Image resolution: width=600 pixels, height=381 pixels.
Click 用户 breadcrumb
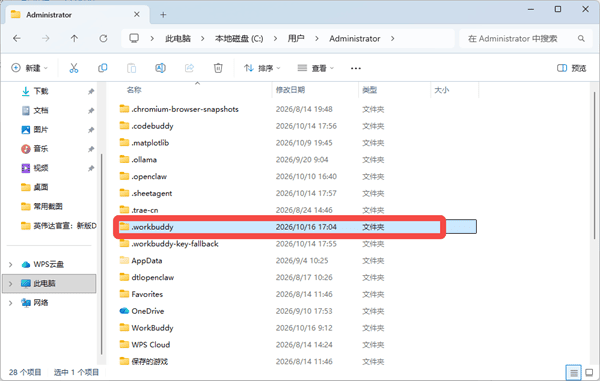[x=296, y=39]
